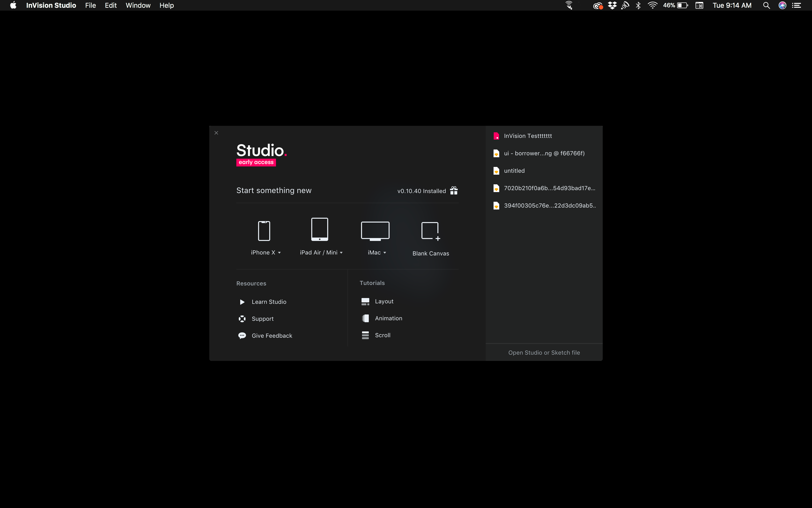Click the Dropbox menu bar icon

(612, 5)
